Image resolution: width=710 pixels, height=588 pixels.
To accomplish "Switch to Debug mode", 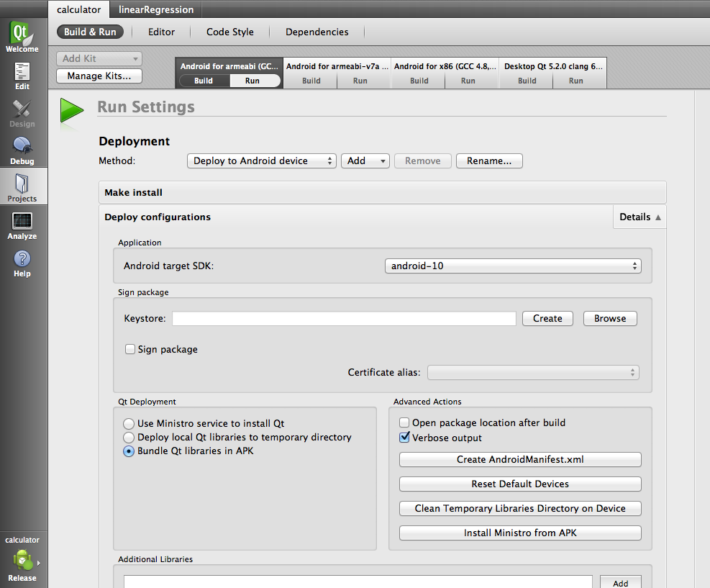I will 22,151.
